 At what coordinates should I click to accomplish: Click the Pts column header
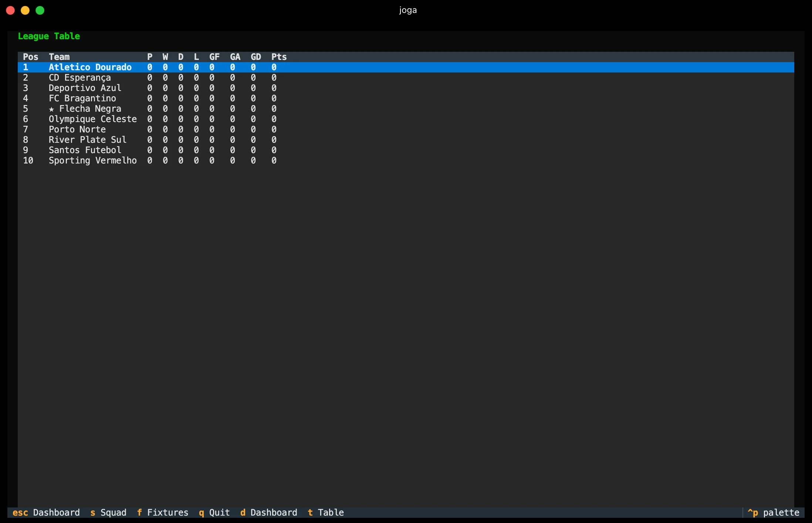pos(279,57)
